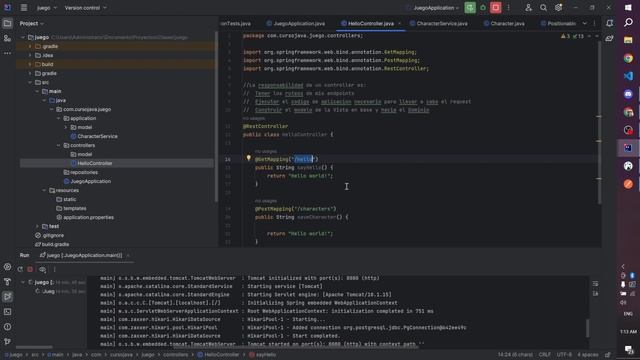Open more run actions menu

(509, 8)
